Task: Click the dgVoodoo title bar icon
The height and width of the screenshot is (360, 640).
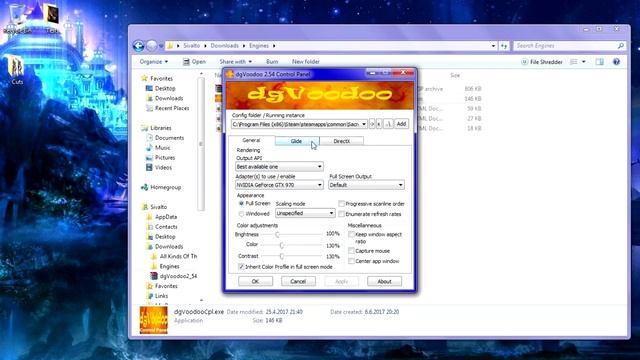Action: (x=230, y=74)
